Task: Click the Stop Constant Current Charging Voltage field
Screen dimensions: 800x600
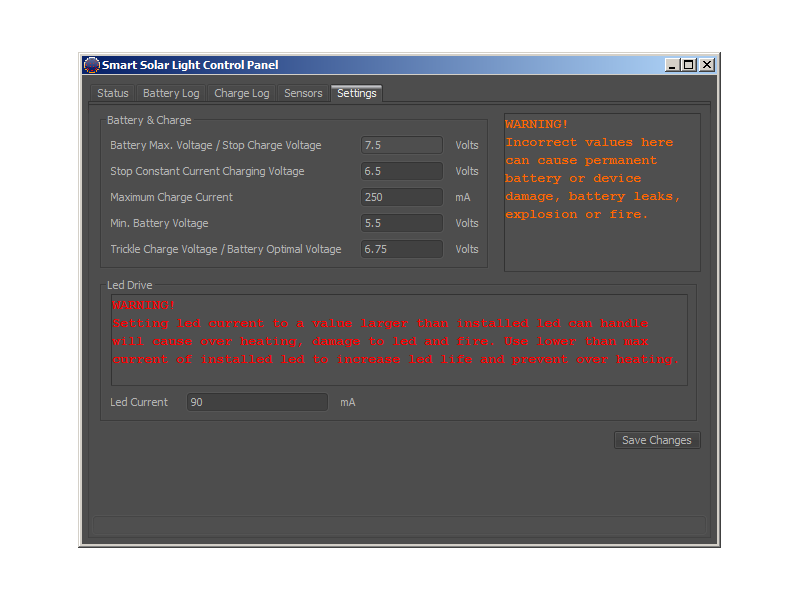Action: click(x=402, y=171)
